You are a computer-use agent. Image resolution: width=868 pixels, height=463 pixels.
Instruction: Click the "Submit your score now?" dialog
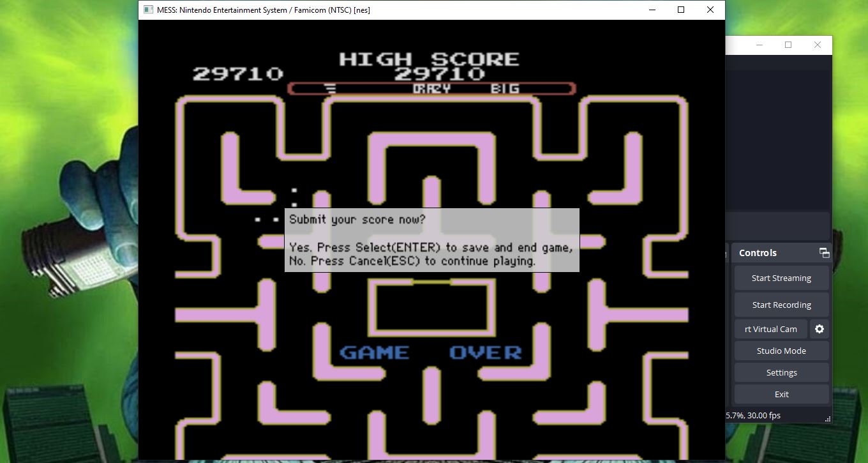pyautogui.click(x=431, y=240)
